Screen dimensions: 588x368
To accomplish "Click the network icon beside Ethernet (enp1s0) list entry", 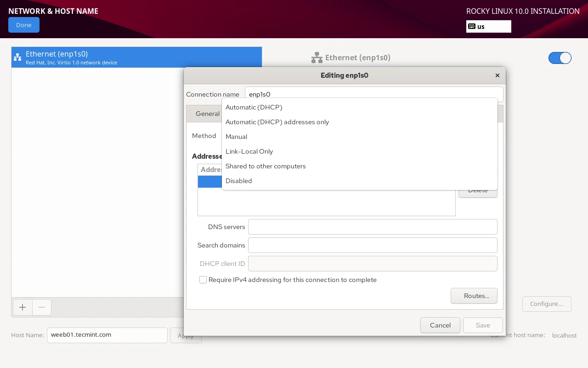I will point(17,57).
